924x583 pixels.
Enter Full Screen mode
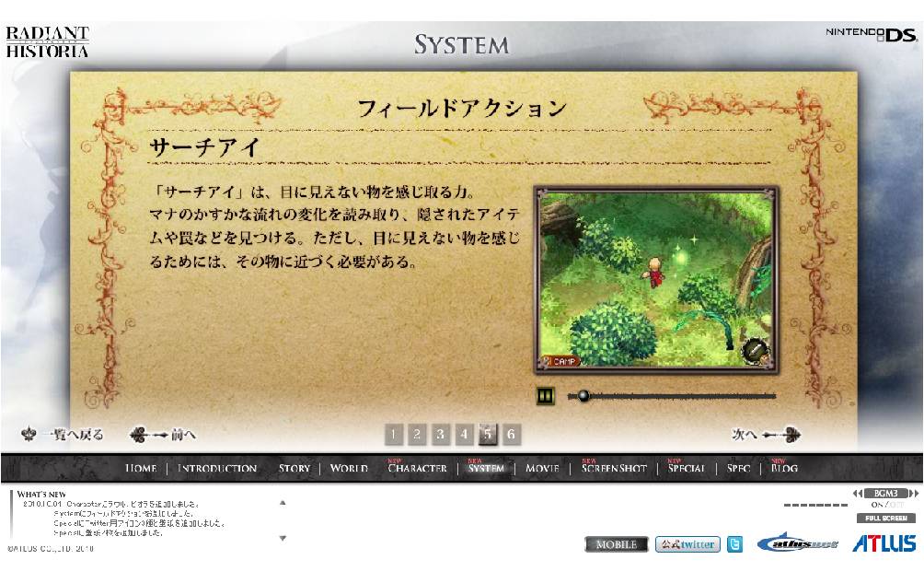coord(885,519)
